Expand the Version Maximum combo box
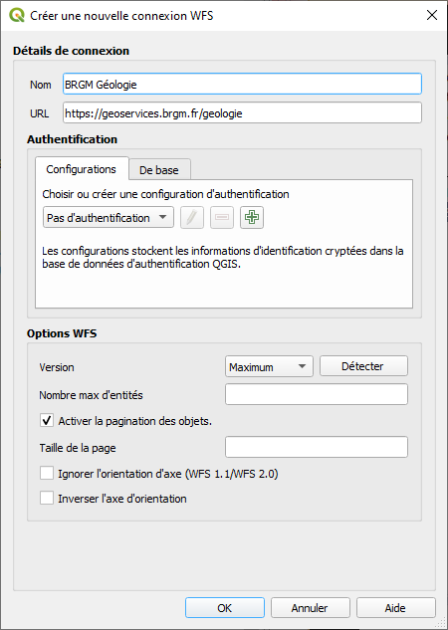Image resolution: width=448 pixels, height=630 pixels. 269,366
